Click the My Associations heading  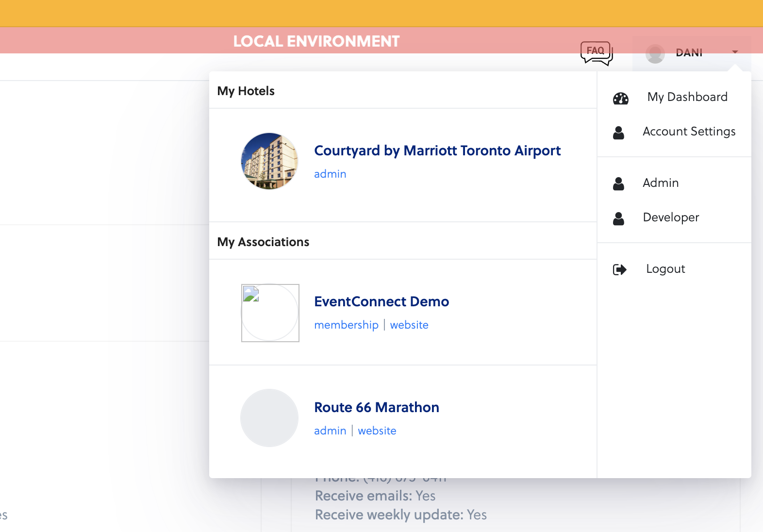[x=263, y=242]
